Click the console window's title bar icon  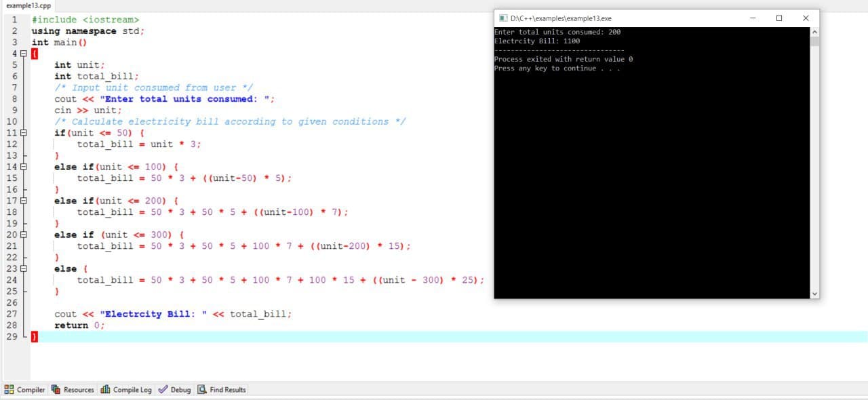(x=503, y=18)
